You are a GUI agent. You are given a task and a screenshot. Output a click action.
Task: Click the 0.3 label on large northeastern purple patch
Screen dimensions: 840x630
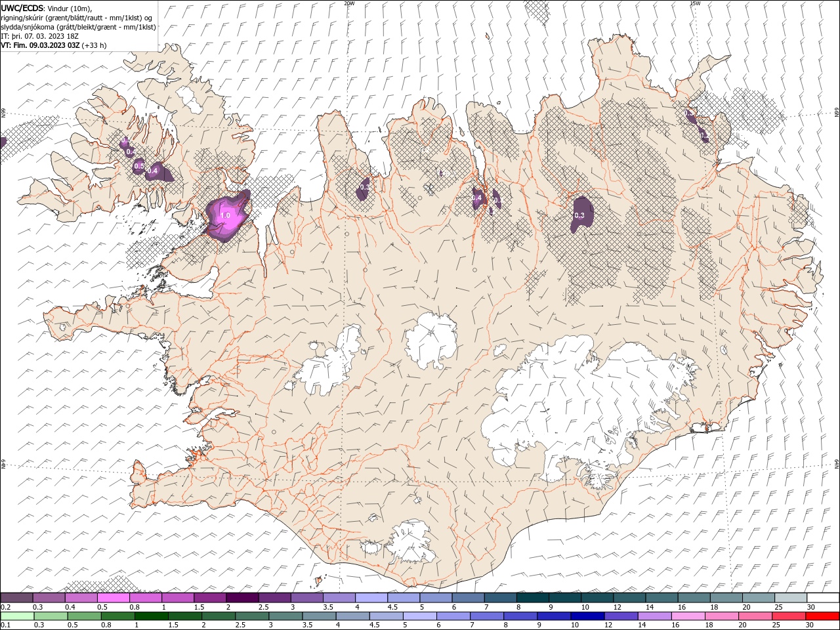(579, 215)
